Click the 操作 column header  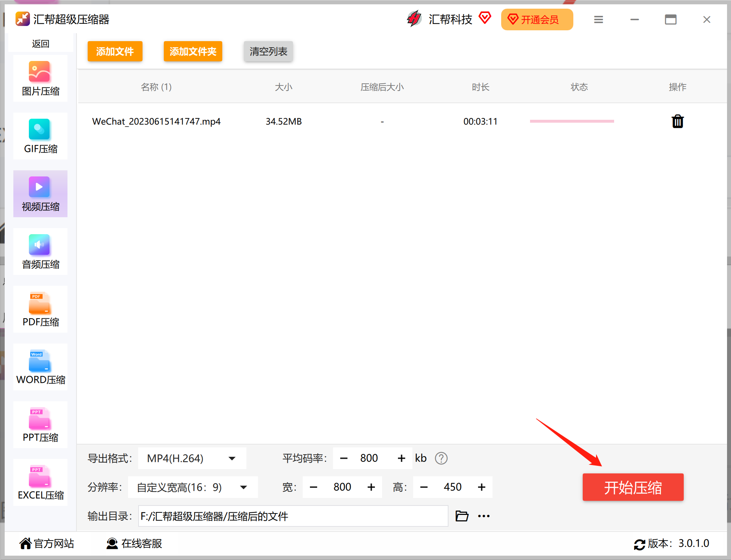678,87
